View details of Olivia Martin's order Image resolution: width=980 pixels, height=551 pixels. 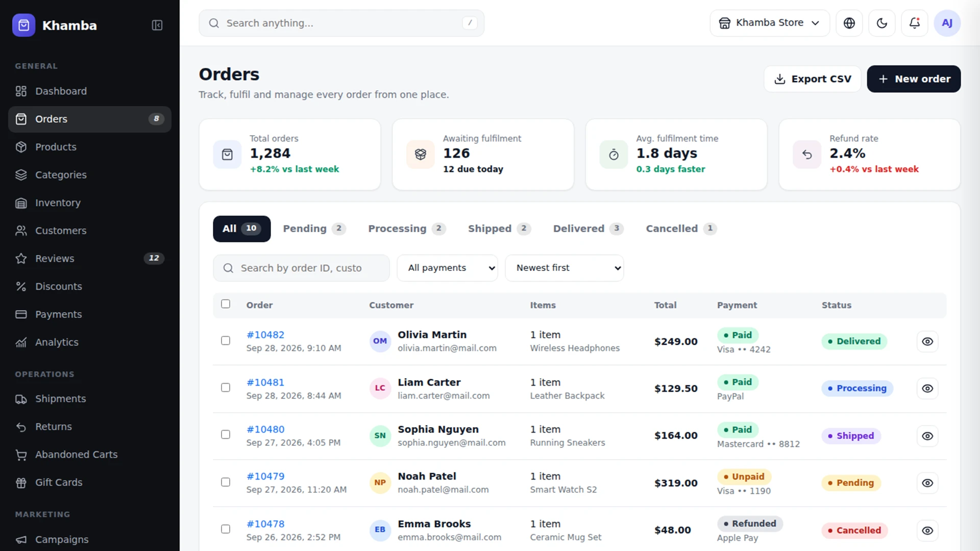point(927,341)
